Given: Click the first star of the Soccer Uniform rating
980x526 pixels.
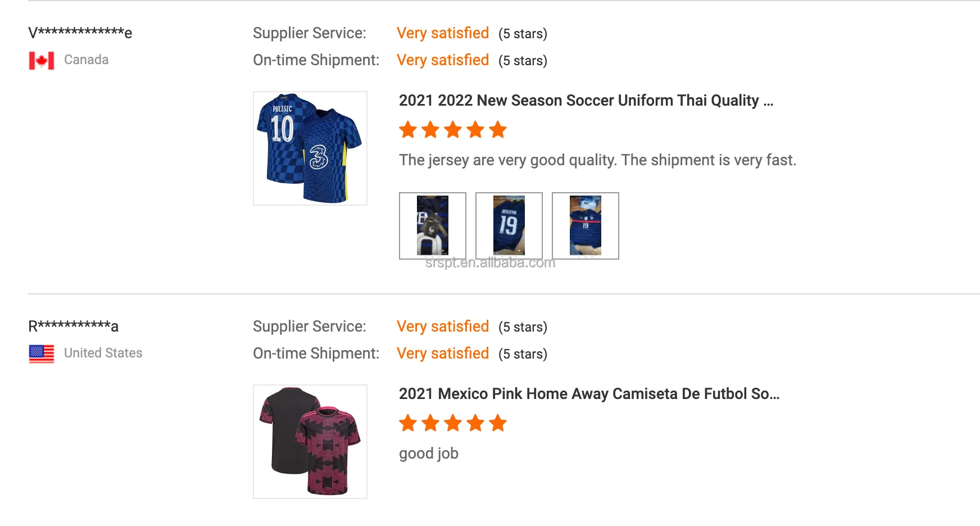Looking at the screenshot, I should point(408,130).
